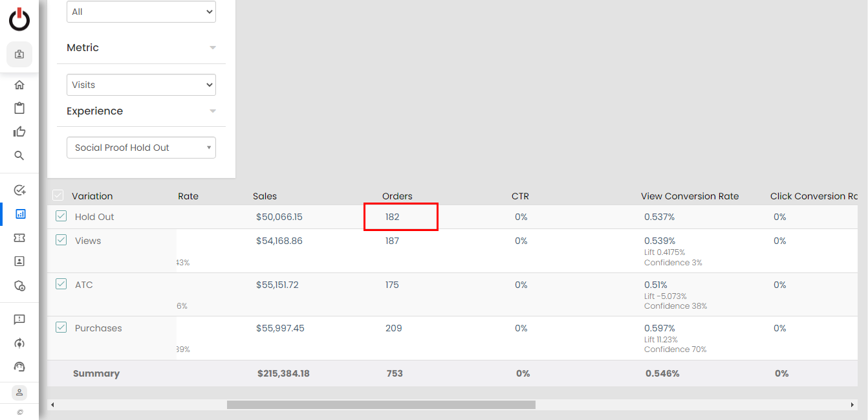Sort by the Orders column header
The height and width of the screenshot is (420, 868).
(397, 196)
